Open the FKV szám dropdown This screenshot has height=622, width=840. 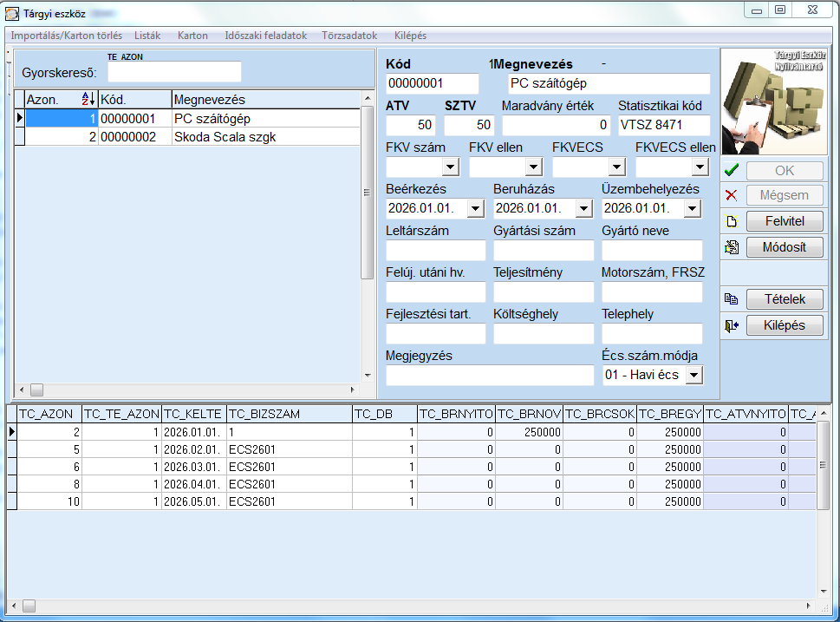pyautogui.click(x=451, y=167)
